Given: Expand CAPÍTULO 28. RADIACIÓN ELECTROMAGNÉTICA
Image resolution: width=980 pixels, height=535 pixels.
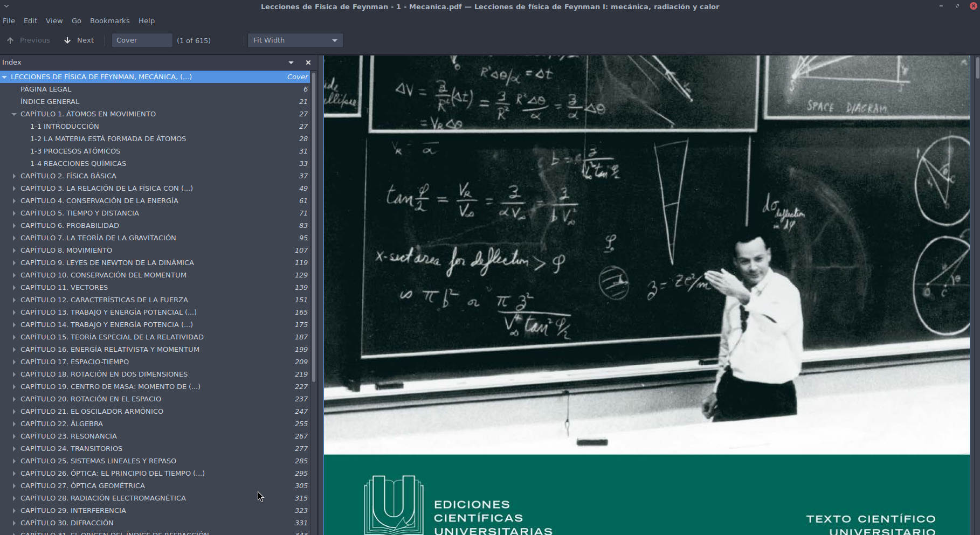Looking at the screenshot, I should tap(14, 498).
